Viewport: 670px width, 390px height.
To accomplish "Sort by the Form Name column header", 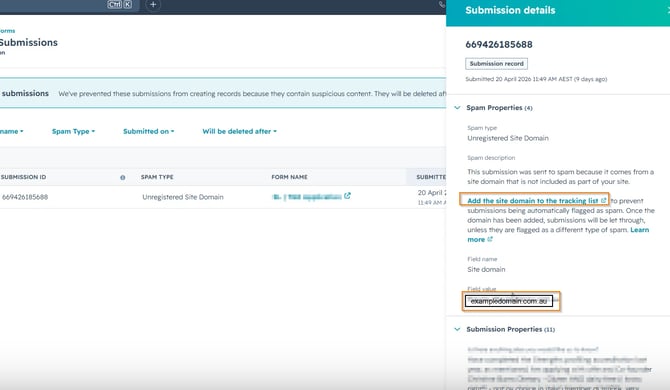I will coord(289,177).
